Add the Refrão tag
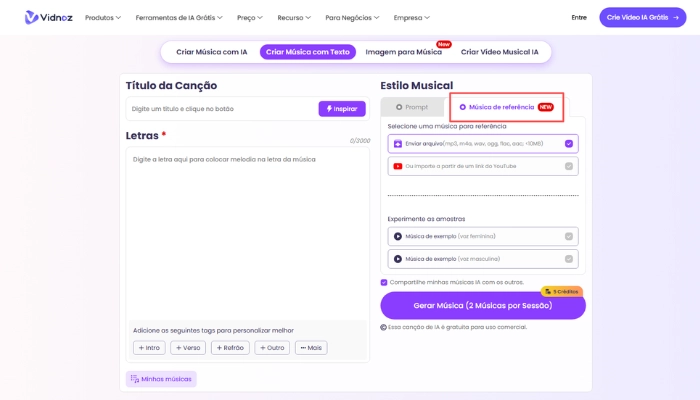Image resolution: width=700 pixels, height=400 pixels. point(230,348)
